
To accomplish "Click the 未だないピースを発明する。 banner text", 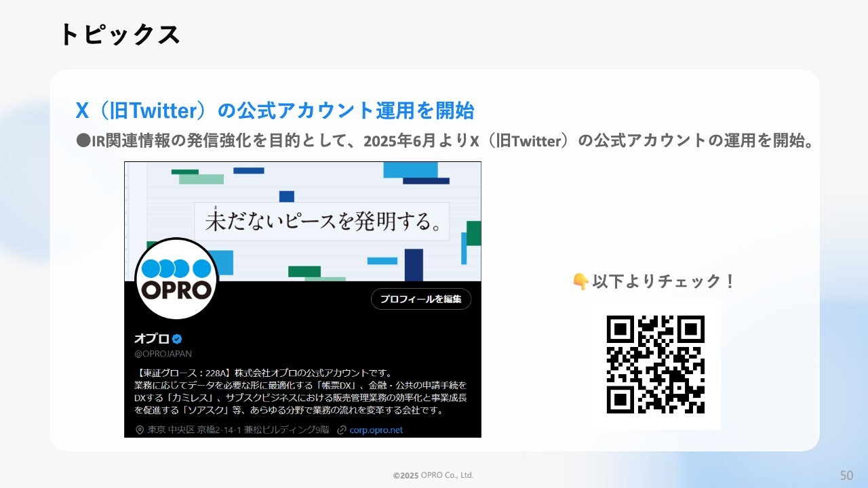I will pyautogui.click(x=322, y=221).
